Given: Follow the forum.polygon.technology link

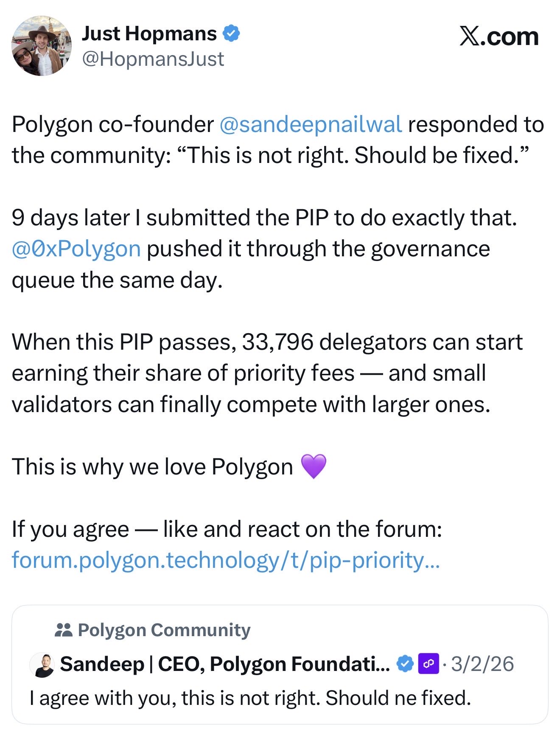Looking at the screenshot, I should click(x=226, y=560).
